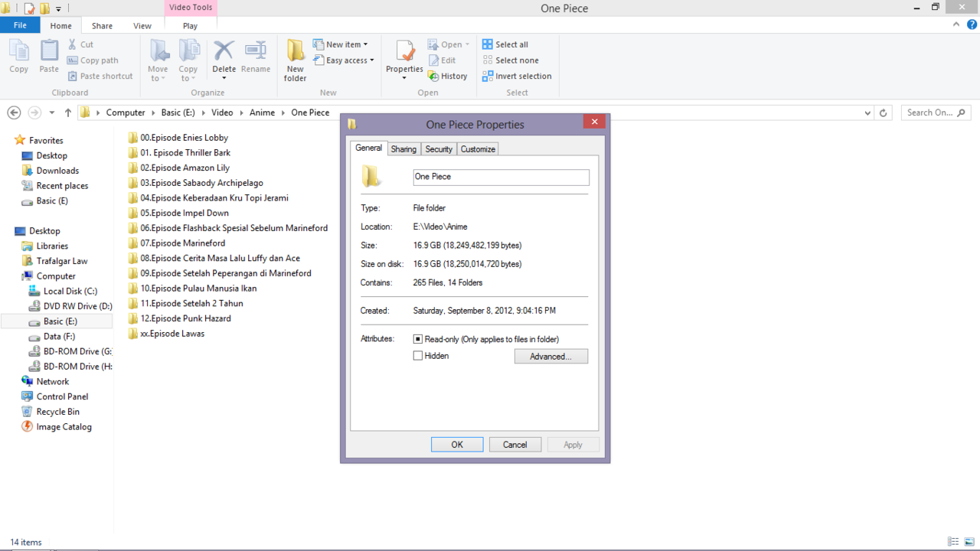Image resolution: width=980 pixels, height=551 pixels.
Task: Click the New folder icon
Action: pyautogui.click(x=296, y=51)
